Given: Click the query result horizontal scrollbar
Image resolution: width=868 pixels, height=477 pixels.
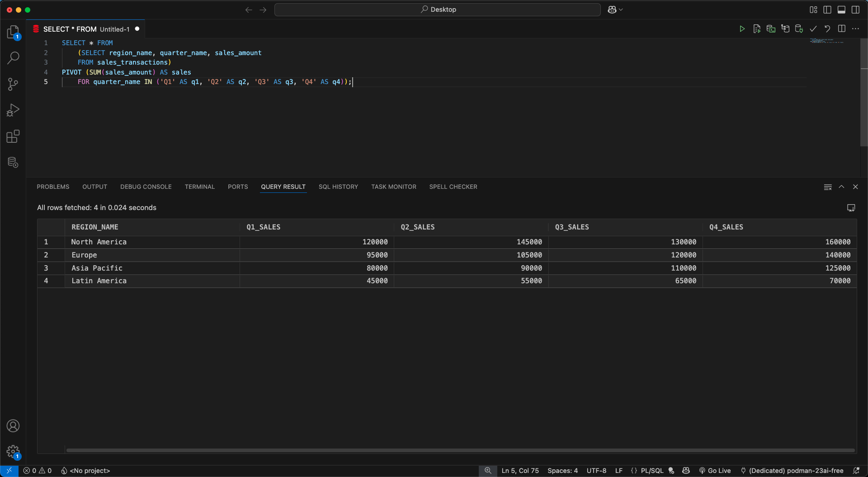Looking at the screenshot, I should coord(460,450).
